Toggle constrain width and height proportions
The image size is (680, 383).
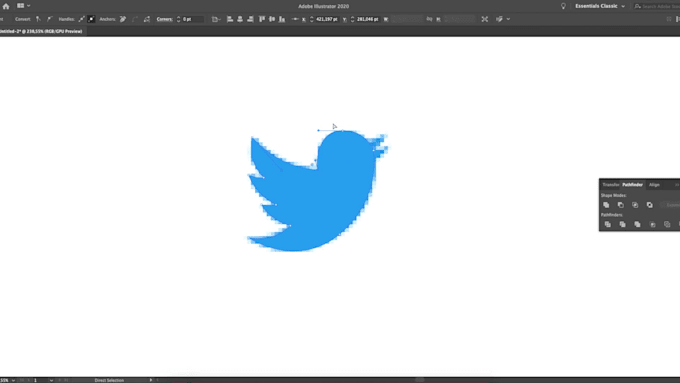click(x=429, y=19)
